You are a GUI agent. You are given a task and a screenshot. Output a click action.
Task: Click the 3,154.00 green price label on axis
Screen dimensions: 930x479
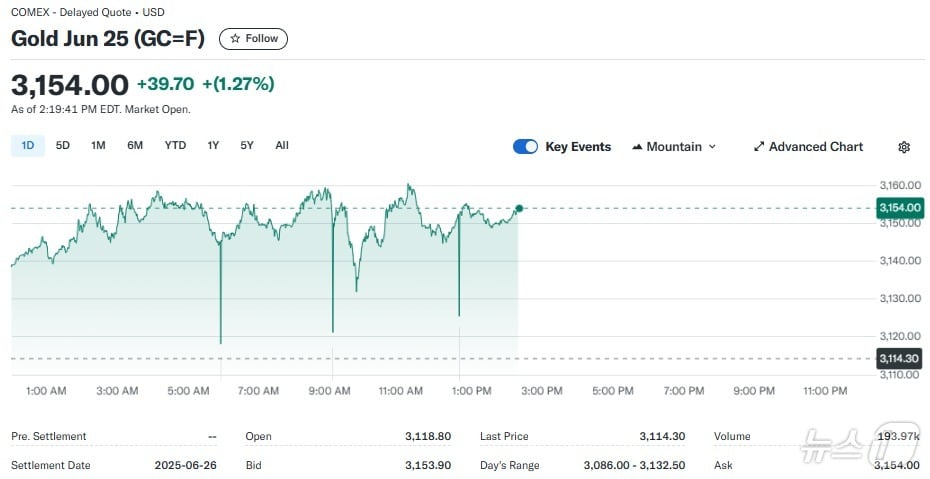point(898,208)
